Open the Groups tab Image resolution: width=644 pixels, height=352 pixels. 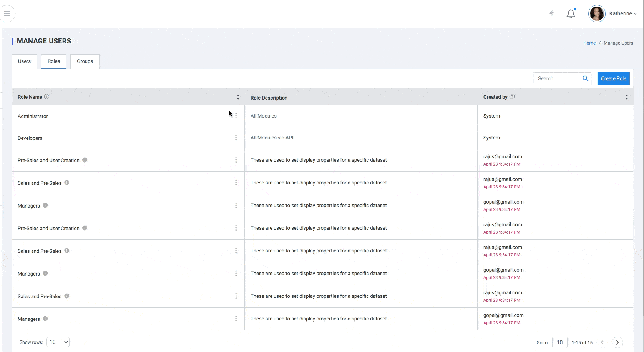tap(85, 61)
